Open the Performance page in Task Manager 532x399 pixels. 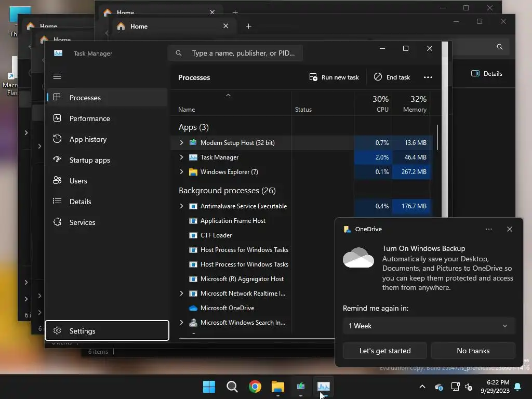tap(107, 118)
